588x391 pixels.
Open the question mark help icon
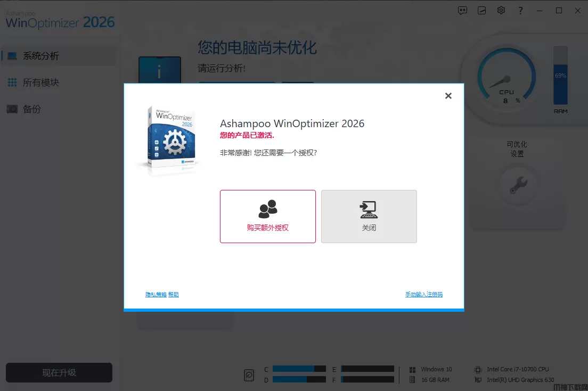(x=520, y=11)
